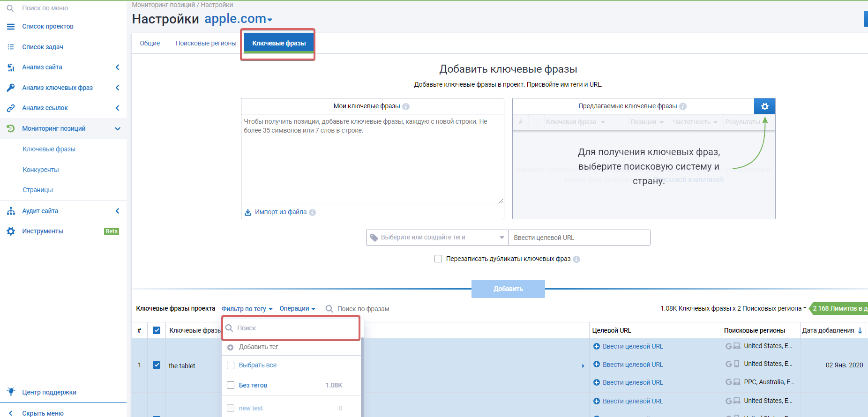Click the gear icon in suggested phrases panel
This screenshot has height=417, width=868.
(x=764, y=106)
